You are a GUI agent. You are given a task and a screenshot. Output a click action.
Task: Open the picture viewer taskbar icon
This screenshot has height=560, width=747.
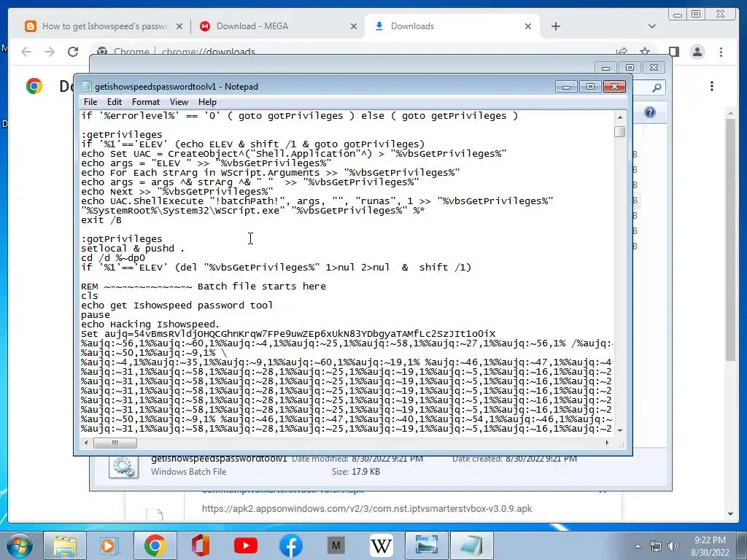tap(426, 545)
